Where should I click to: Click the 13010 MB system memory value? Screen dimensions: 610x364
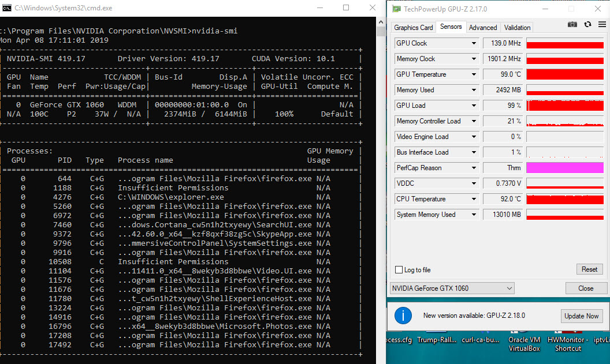click(x=503, y=214)
